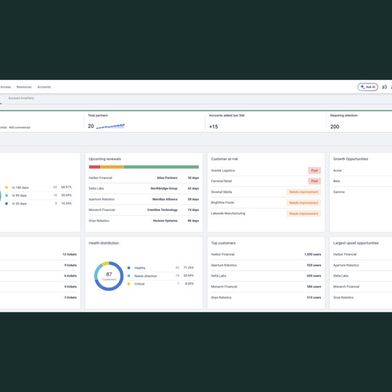Click the Largest upsell opportunities title
Image resolution: width=392 pixels, height=392 pixels.
pyautogui.click(x=356, y=243)
